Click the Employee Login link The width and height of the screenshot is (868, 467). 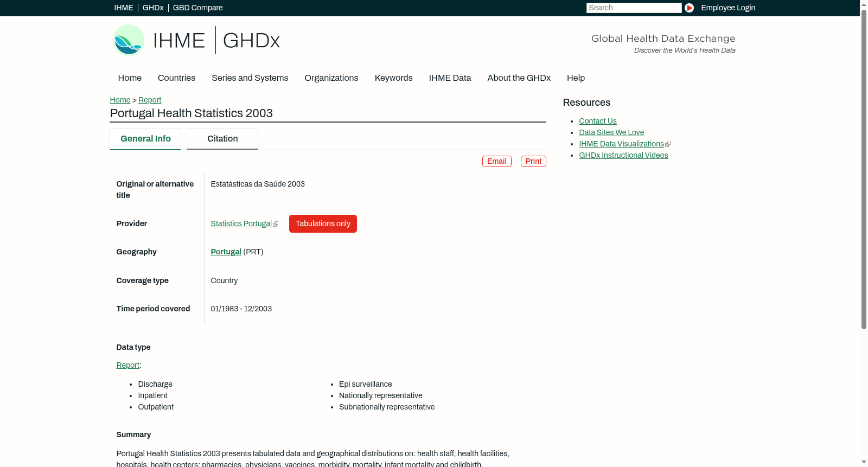click(x=728, y=8)
